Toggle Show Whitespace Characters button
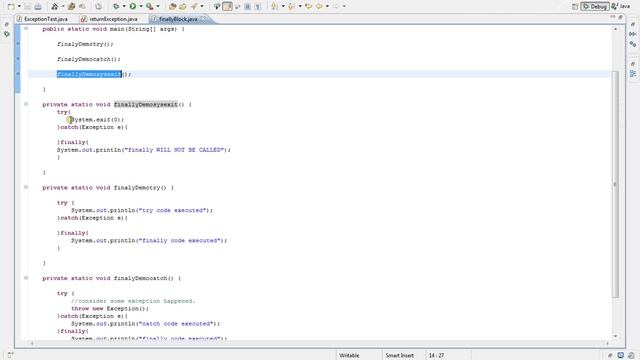640x360 pixels. (x=258, y=7)
